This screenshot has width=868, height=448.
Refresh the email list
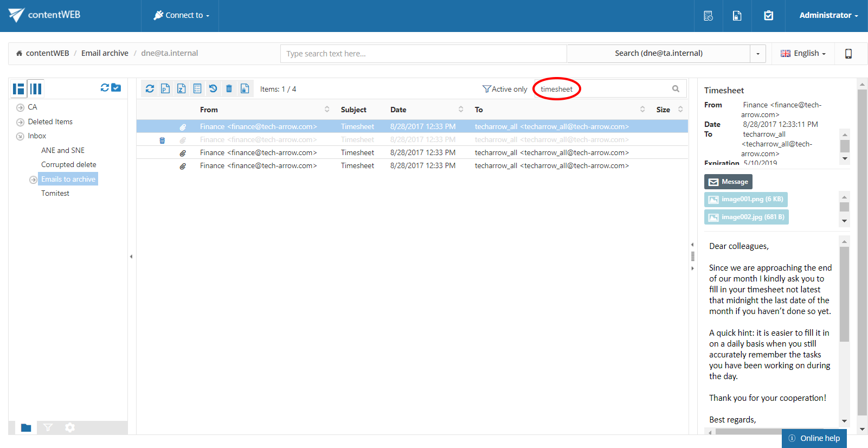pyautogui.click(x=150, y=88)
